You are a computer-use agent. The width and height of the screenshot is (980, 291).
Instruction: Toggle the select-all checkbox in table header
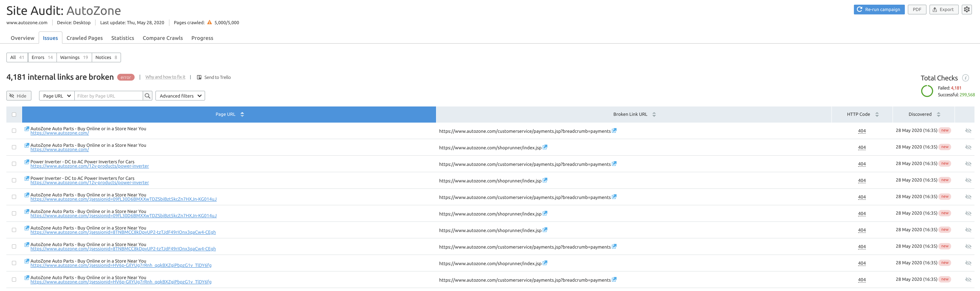coord(14,114)
